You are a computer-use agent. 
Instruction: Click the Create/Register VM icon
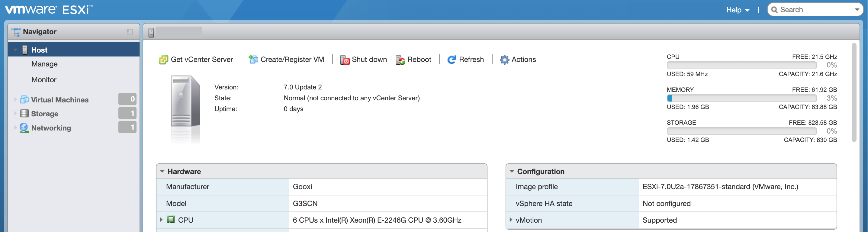coord(253,60)
